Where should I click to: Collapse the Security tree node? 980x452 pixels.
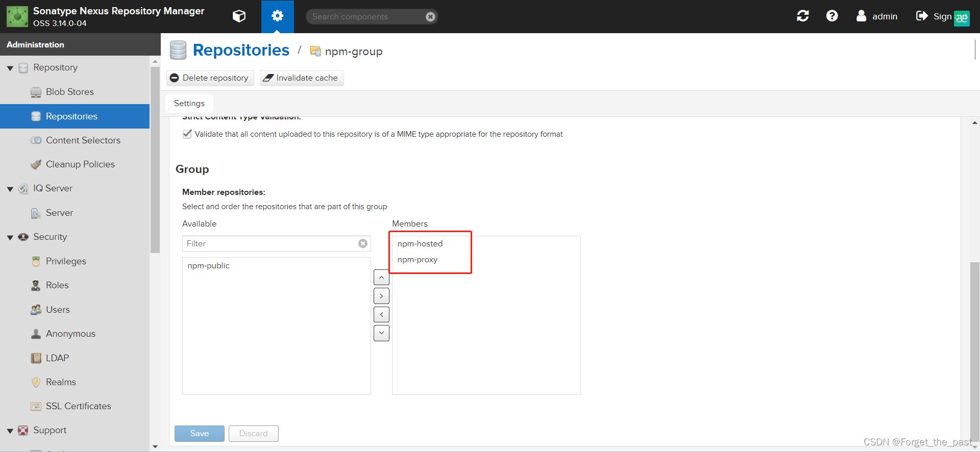[x=10, y=237]
